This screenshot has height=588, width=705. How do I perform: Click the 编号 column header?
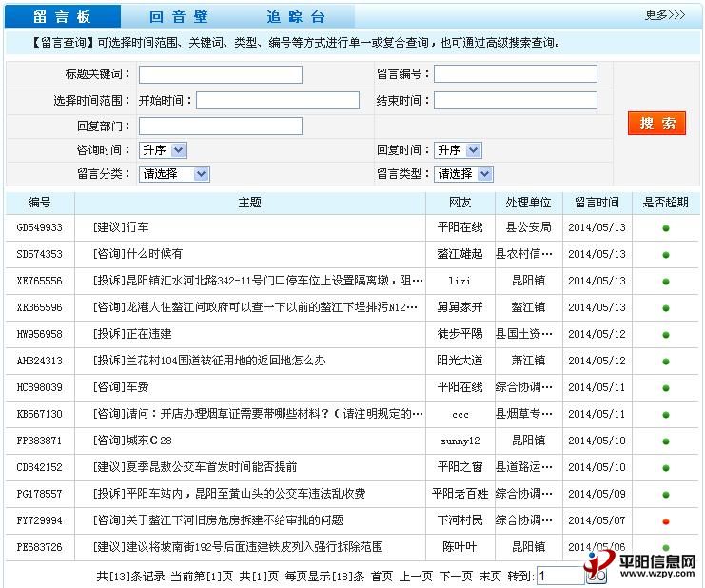coord(40,203)
